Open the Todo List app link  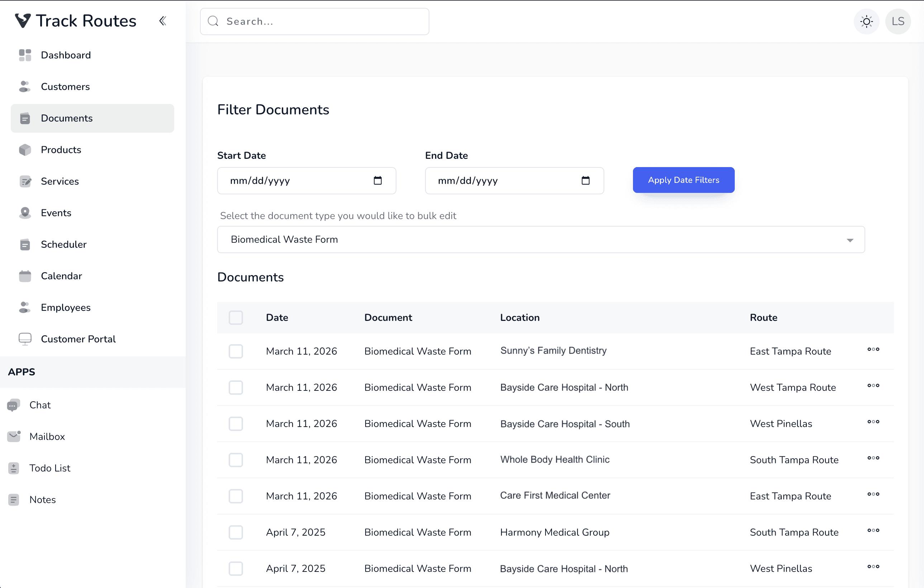click(x=50, y=468)
